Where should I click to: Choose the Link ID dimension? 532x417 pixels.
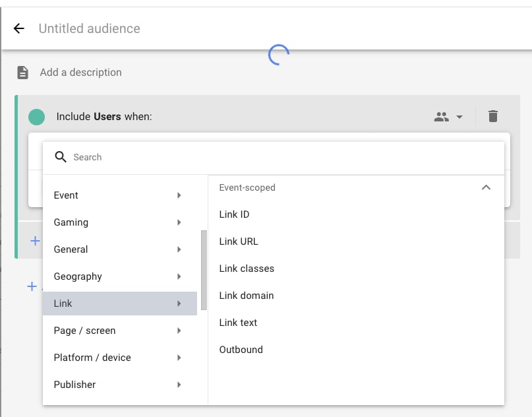pos(234,214)
